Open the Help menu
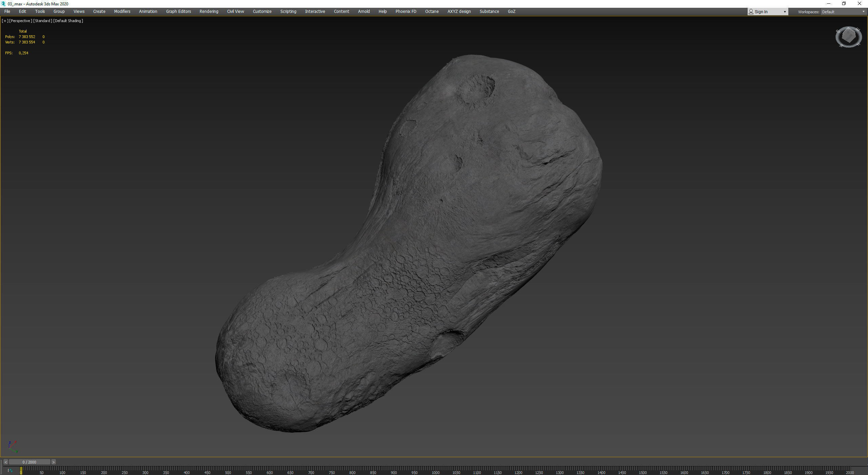Viewport: 868px width, 475px height. [x=382, y=12]
